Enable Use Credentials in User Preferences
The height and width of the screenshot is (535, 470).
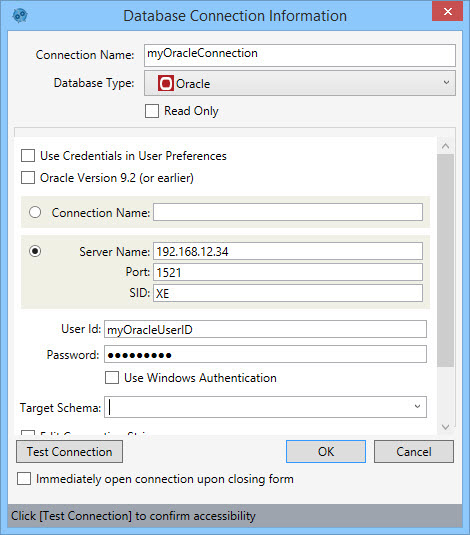pos(28,156)
